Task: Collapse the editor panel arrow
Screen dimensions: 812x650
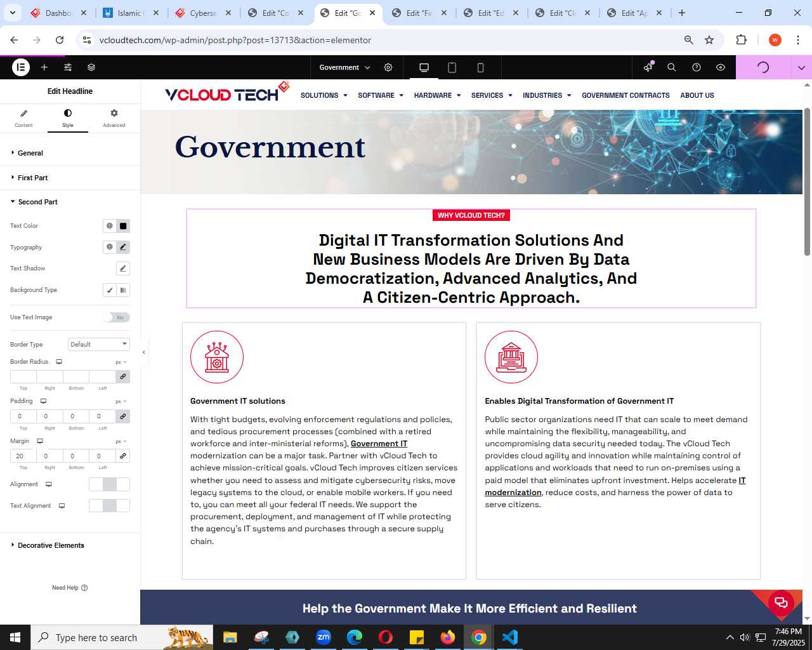Action: click(x=144, y=352)
